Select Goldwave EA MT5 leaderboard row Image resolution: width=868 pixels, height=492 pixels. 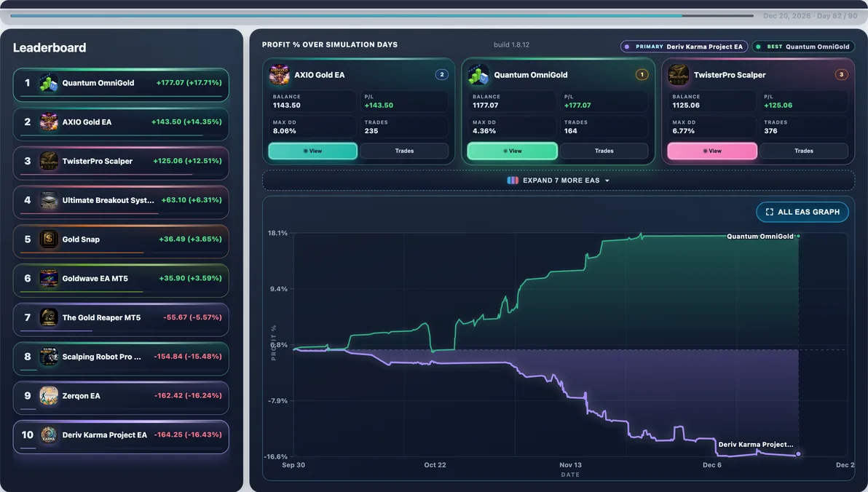pos(121,280)
